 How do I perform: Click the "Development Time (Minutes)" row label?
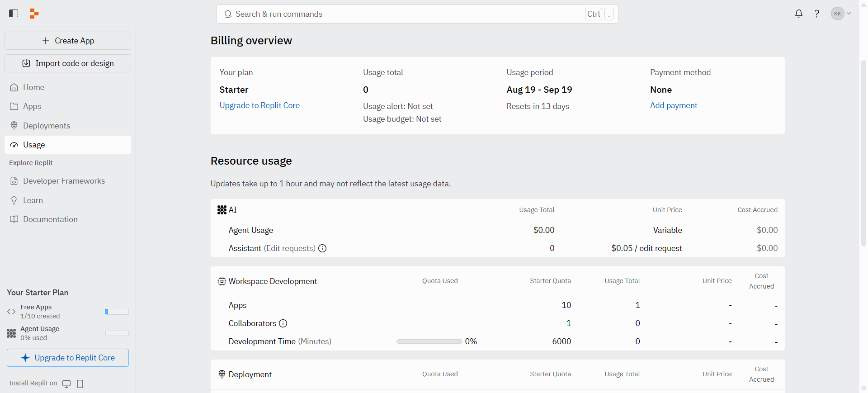[280, 341]
